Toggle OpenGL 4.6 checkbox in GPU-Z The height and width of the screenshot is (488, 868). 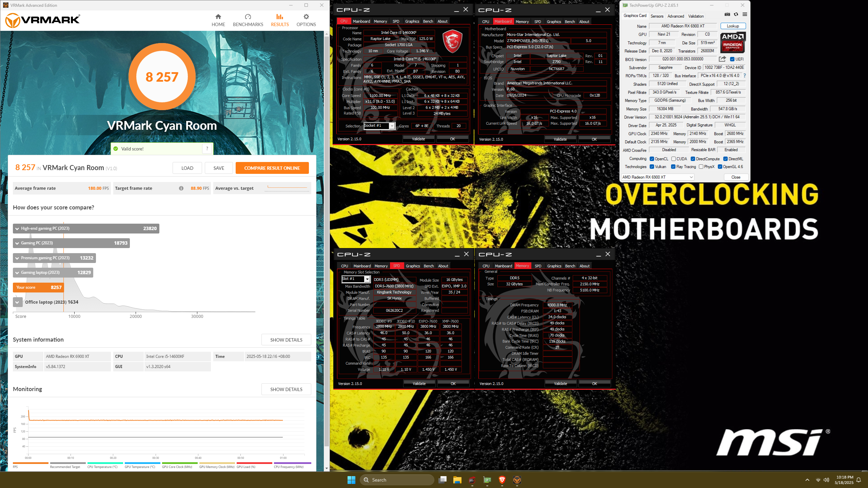(x=720, y=167)
